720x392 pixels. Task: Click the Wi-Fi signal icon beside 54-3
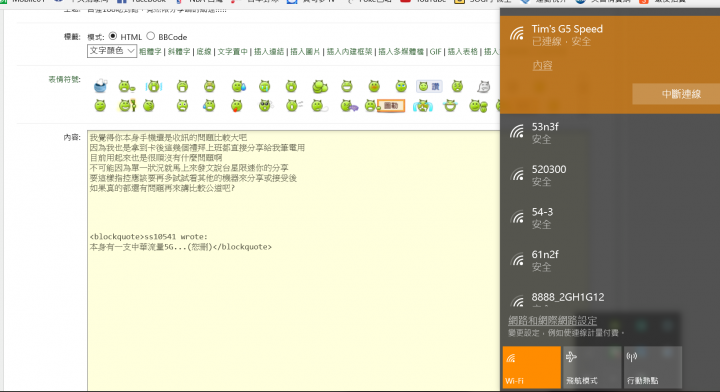[517, 217]
